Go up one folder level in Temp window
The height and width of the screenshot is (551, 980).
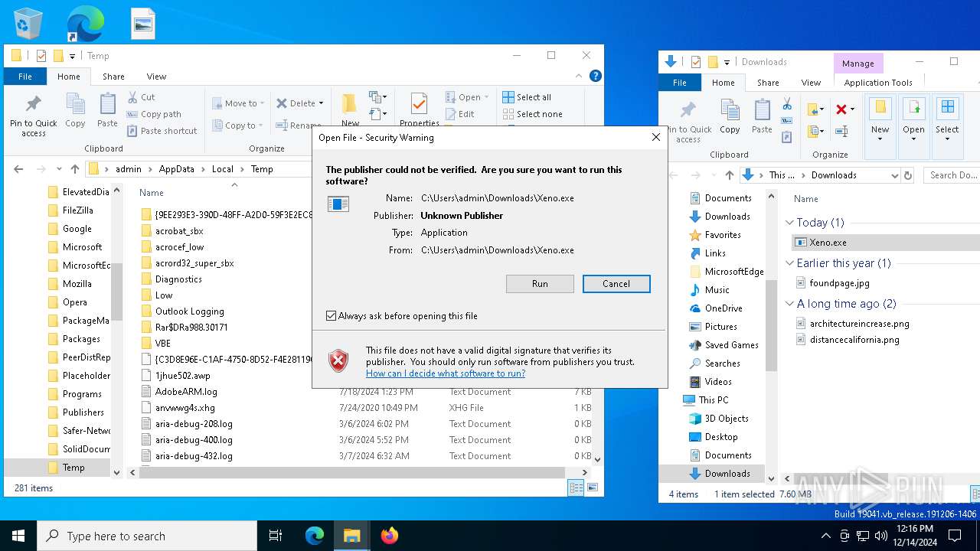coord(74,169)
